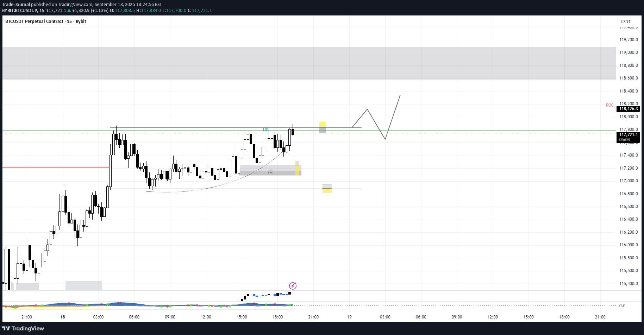The height and width of the screenshot is (335, 644).
Task: Open the 15 timeframe label in the legend
Action: pos(70,21)
